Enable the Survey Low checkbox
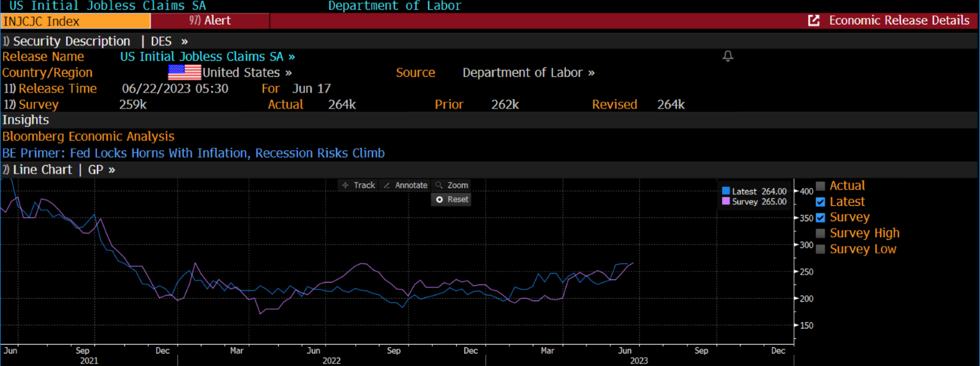 [x=821, y=249]
